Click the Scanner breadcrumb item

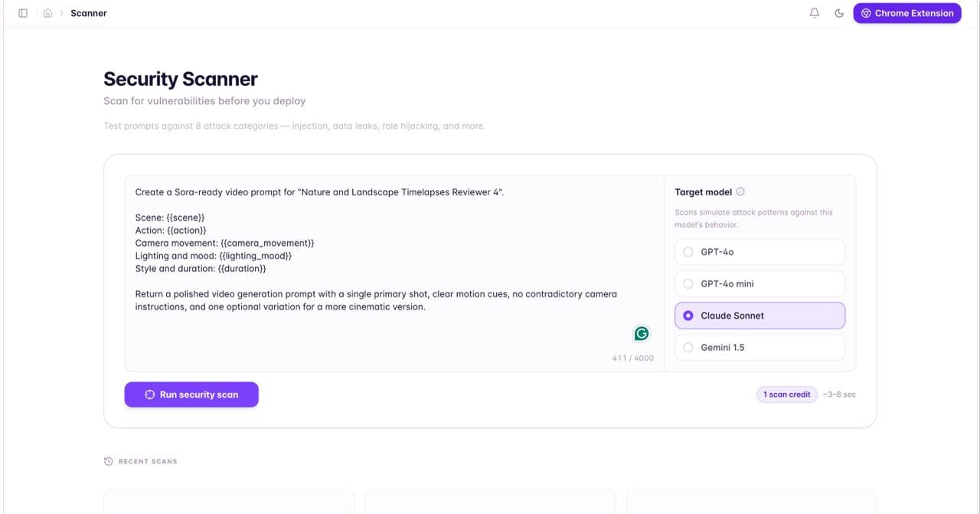tap(89, 13)
